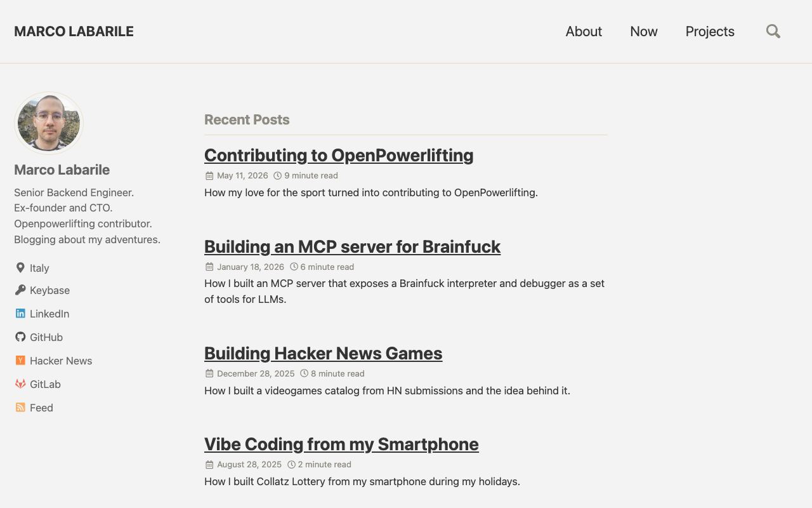Open Vibe Coding from my Smartphone post
The image size is (812, 508).
pos(341,444)
